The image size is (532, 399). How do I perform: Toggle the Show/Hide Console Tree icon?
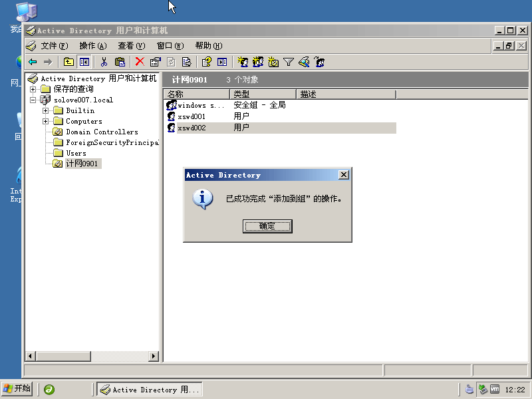click(84, 62)
